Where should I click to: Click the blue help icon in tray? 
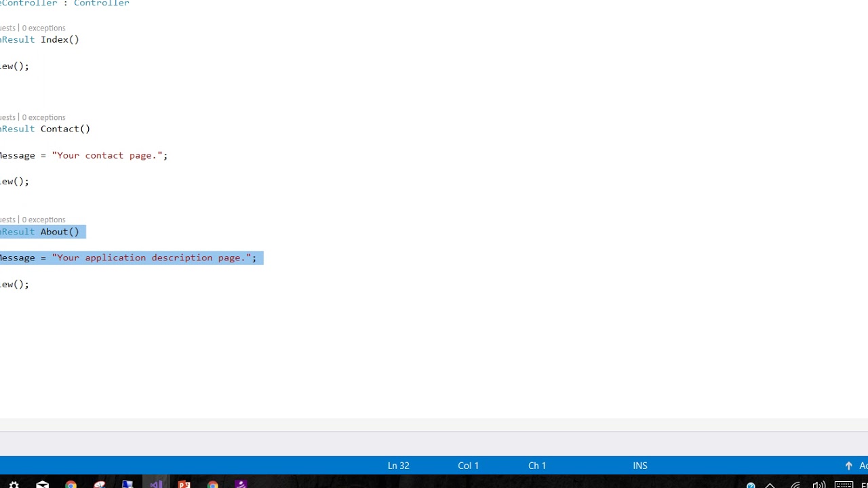pyautogui.click(x=751, y=485)
